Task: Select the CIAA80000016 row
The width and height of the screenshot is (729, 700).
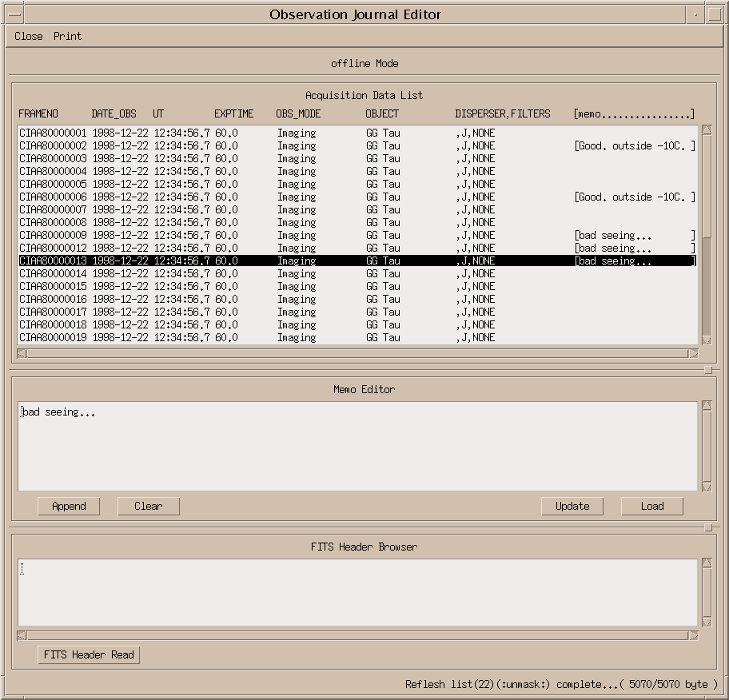Action: pos(53,300)
